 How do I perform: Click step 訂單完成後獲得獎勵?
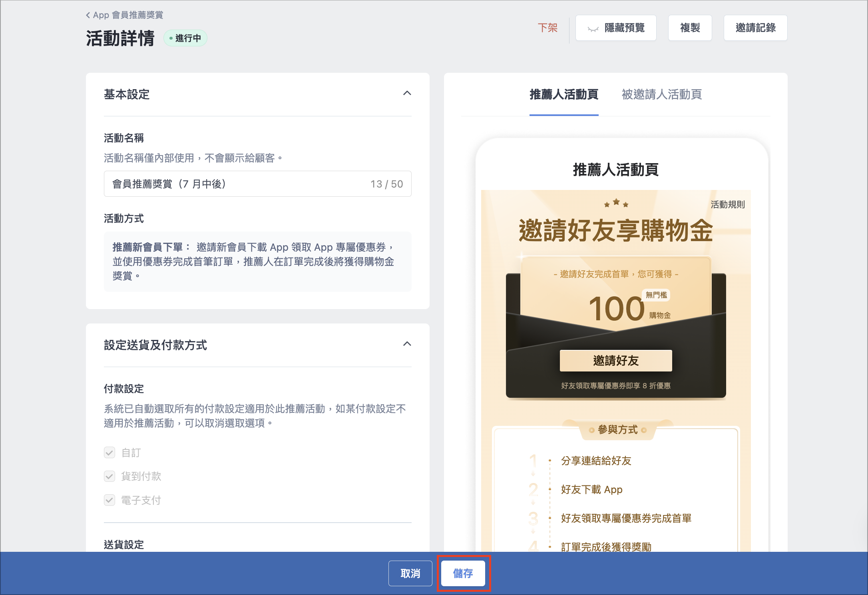pos(606,546)
